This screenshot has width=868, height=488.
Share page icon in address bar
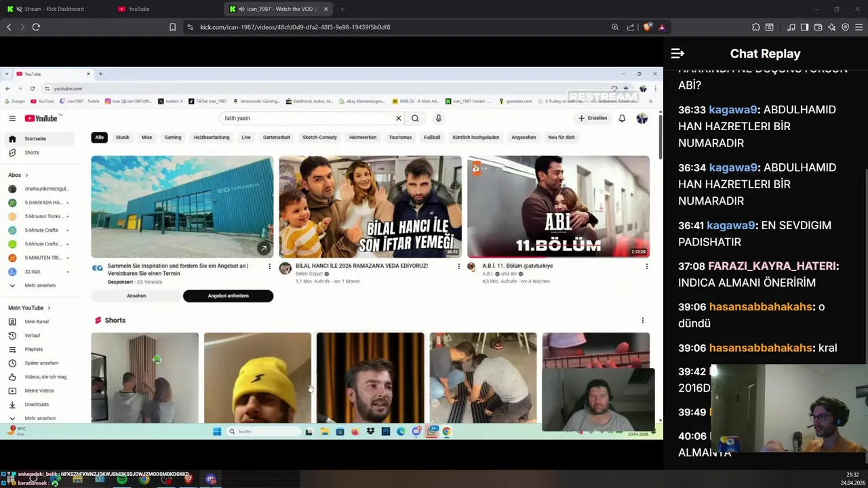631,27
